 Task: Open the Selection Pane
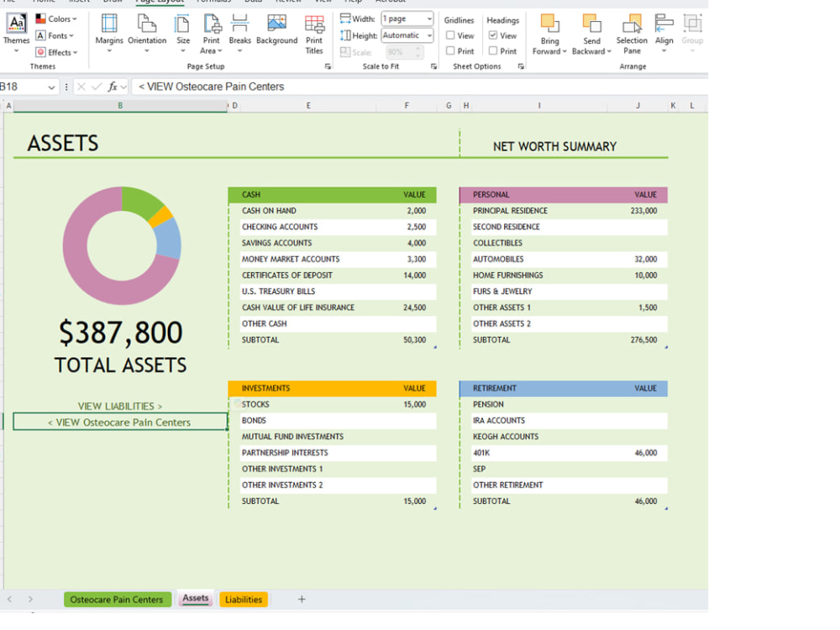coord(632,34)
